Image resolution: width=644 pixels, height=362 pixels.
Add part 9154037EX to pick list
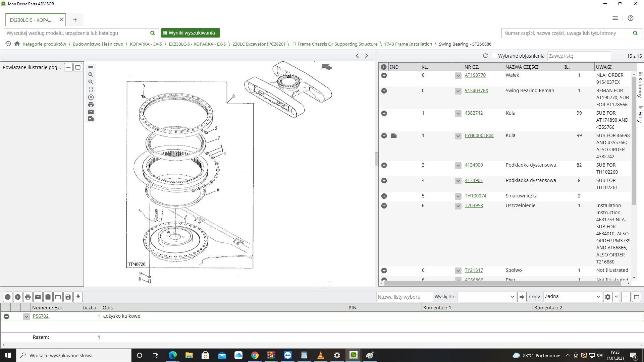click(384, 91)
